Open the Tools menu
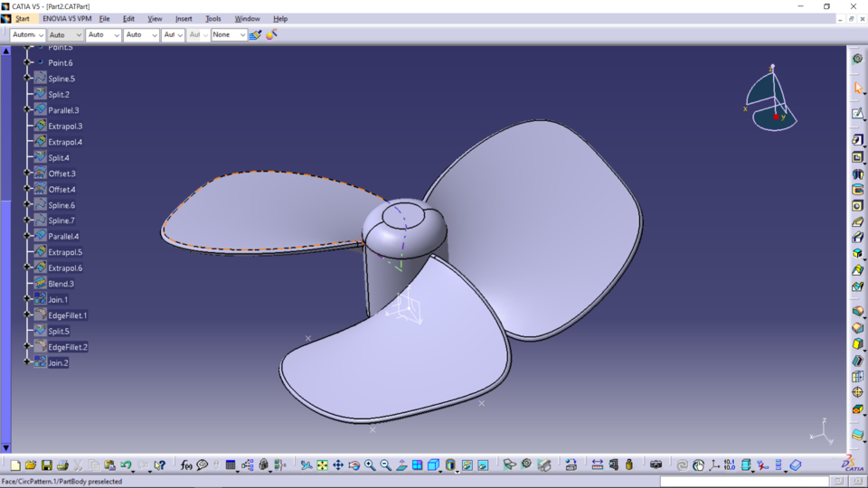868x488 pixels. 213,18
